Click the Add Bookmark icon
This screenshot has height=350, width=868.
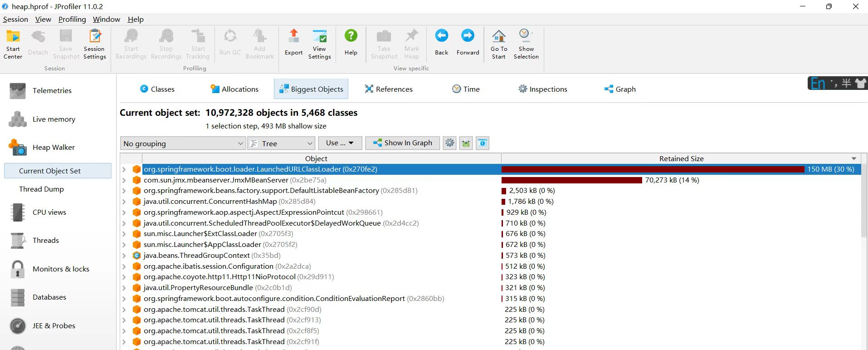click(x=260, y=44)
